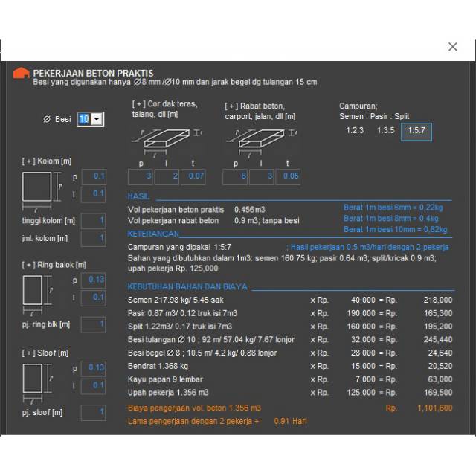Click 'Semen 217.98 kg/ 5.45 sak' row
476x476 pixels.
click(176, 300)
